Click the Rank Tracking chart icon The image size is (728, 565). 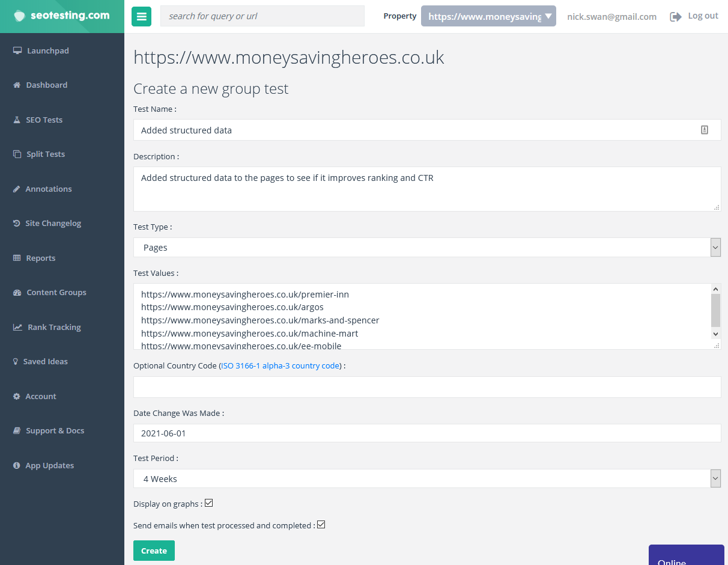coord(17,327)
